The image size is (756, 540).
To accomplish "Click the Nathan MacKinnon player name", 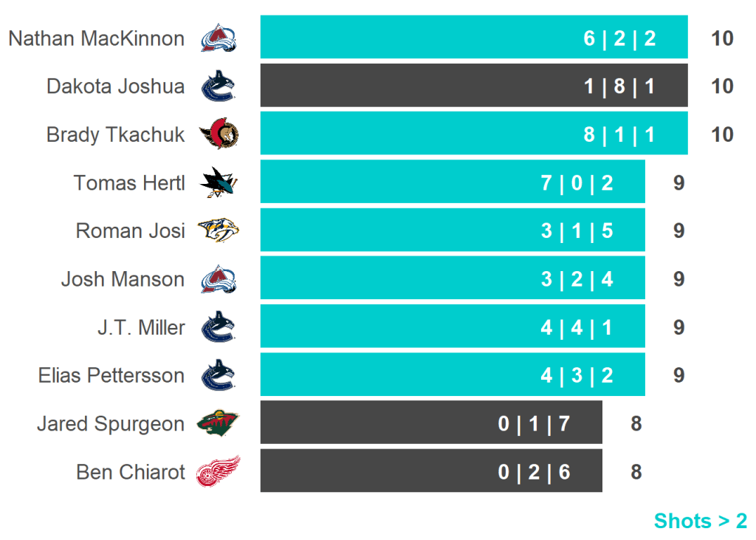I will click(97, 38).
